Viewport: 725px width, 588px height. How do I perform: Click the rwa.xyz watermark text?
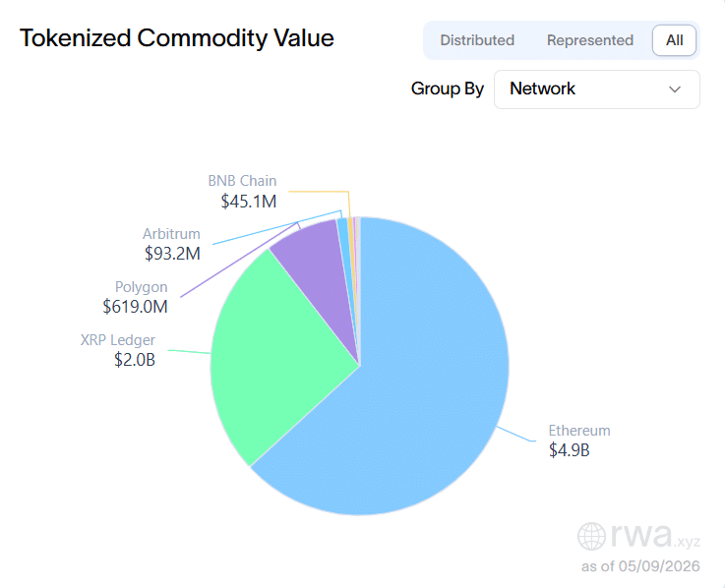(x=655, y=536)
